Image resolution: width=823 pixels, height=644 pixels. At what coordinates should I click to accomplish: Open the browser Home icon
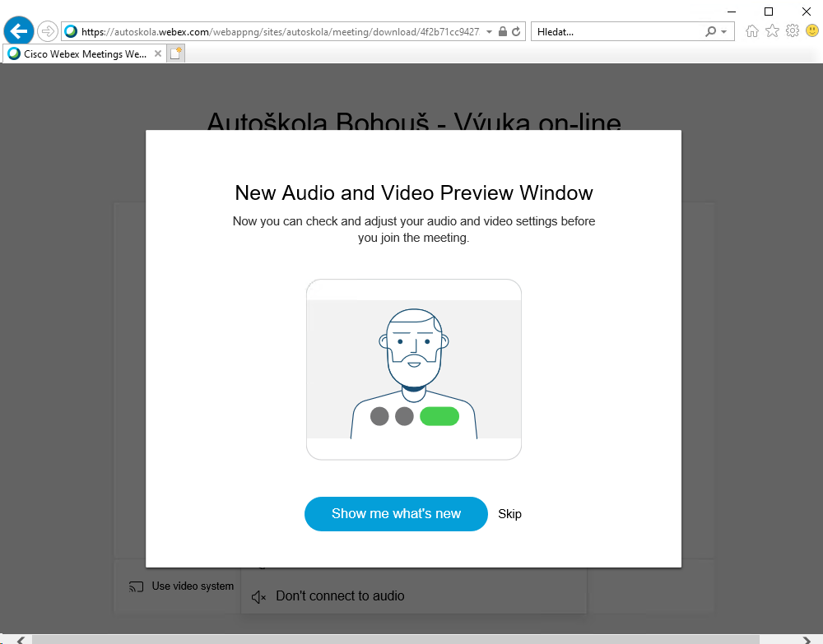click(x=752, y=31)
